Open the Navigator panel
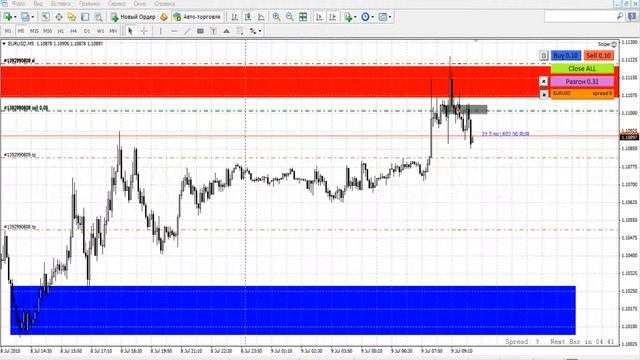The height and width of the screenshot is (360, 640). coord(72,17)
